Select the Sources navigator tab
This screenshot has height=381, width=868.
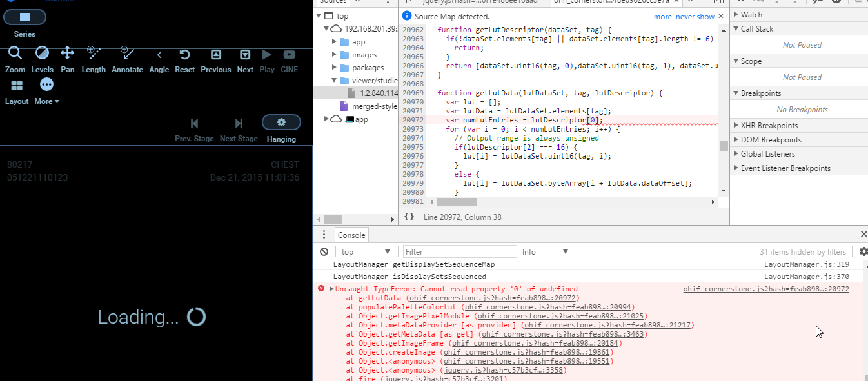click(x=333, y=3)
